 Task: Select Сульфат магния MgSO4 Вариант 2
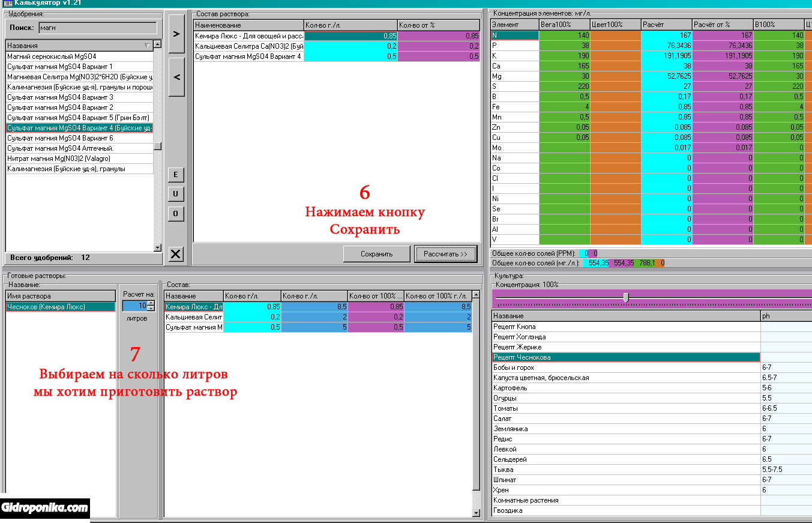(79, 107)
